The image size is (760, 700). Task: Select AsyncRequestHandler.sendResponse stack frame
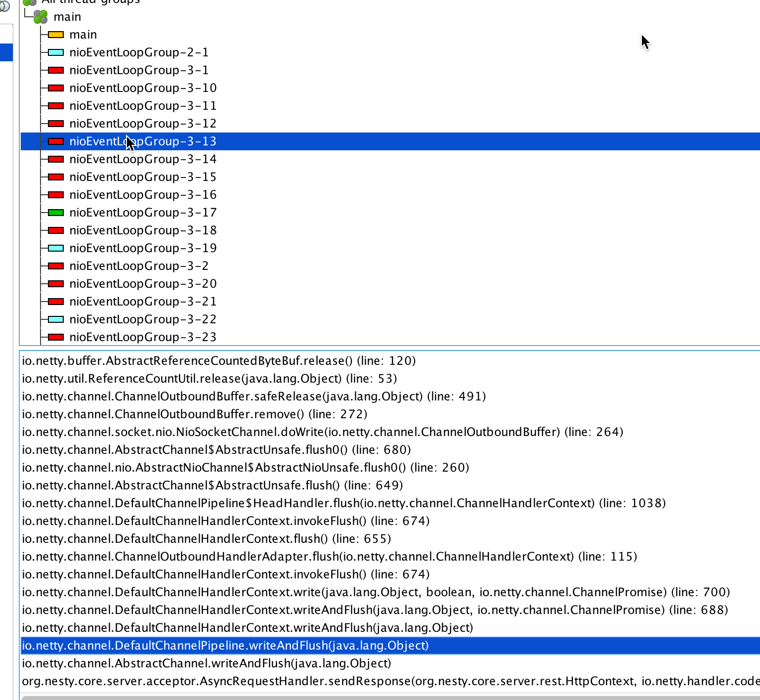click(390, 681)
